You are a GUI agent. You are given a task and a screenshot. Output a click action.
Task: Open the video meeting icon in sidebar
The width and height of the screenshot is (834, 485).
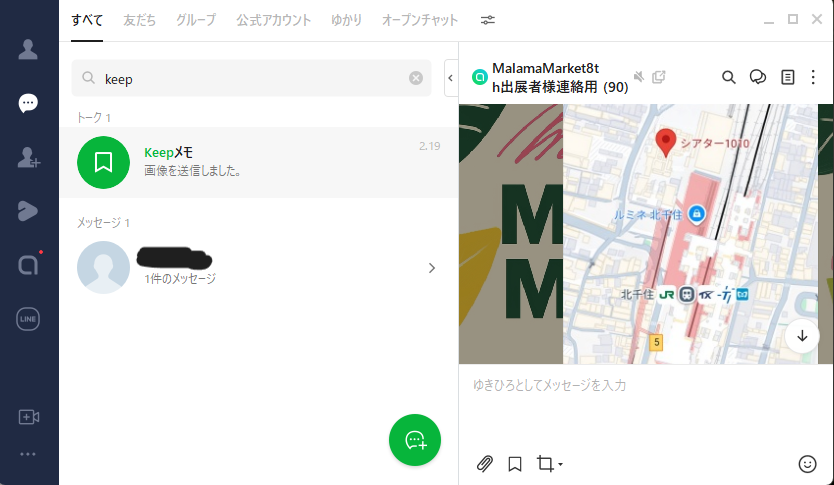28,417
